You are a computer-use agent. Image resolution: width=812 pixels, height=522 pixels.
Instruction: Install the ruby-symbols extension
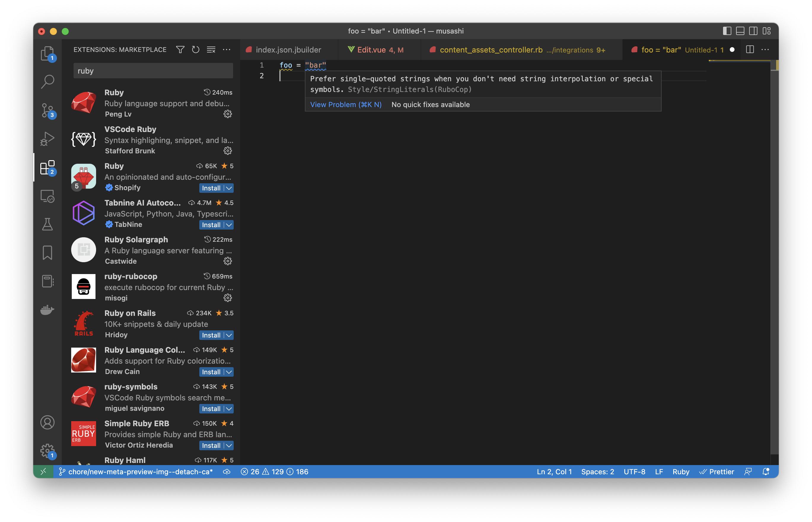click(x=211, y=409)
